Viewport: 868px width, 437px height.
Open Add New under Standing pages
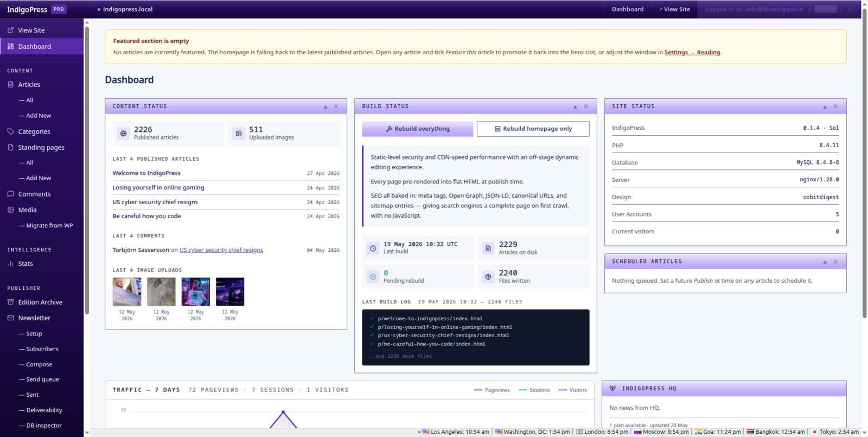point(35,178)
